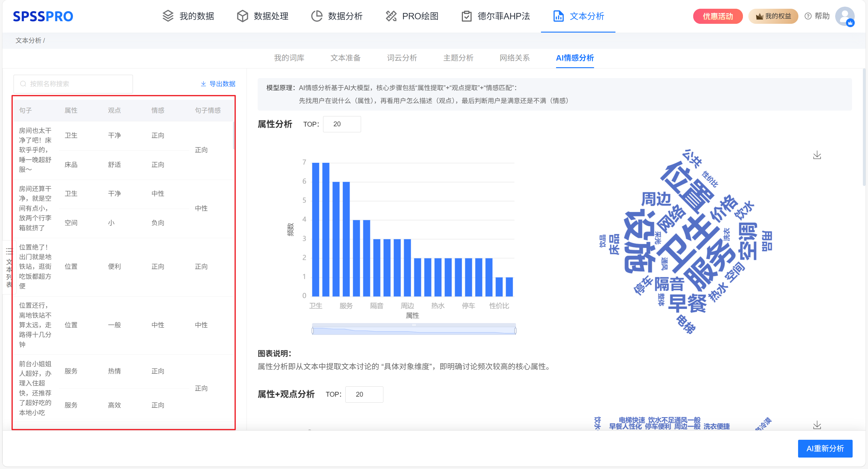Screen dimensions: 868x469
Task: Click the 我的数据 layers icon
Action: click(168, 16)
